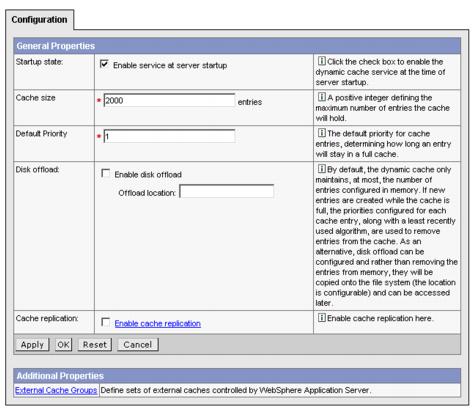
Task: Click the info icon beside Cache size description
Action: [x=321, y=97]
